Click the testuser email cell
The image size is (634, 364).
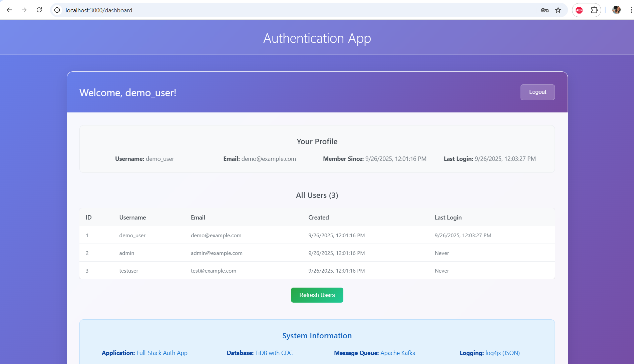click(213, 271)
